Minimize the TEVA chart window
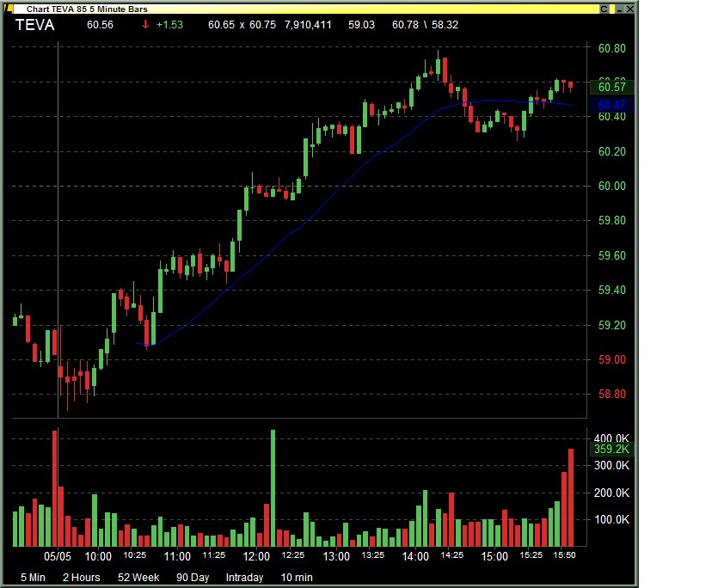724x588 pixels. pyautogui.click(x=620, y=9)
